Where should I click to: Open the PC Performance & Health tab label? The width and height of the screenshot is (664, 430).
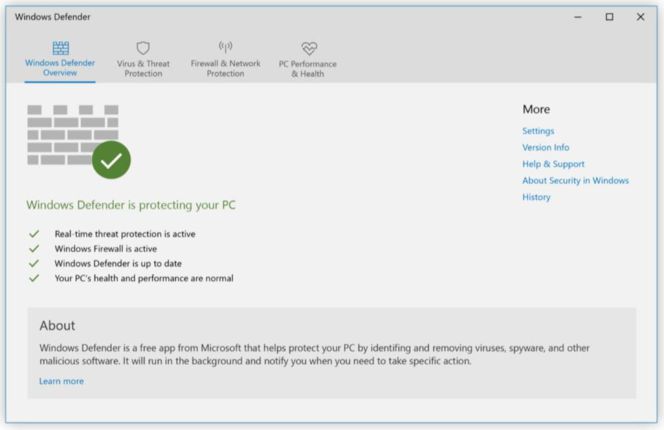pyautogui.click(x=308, y=69)
